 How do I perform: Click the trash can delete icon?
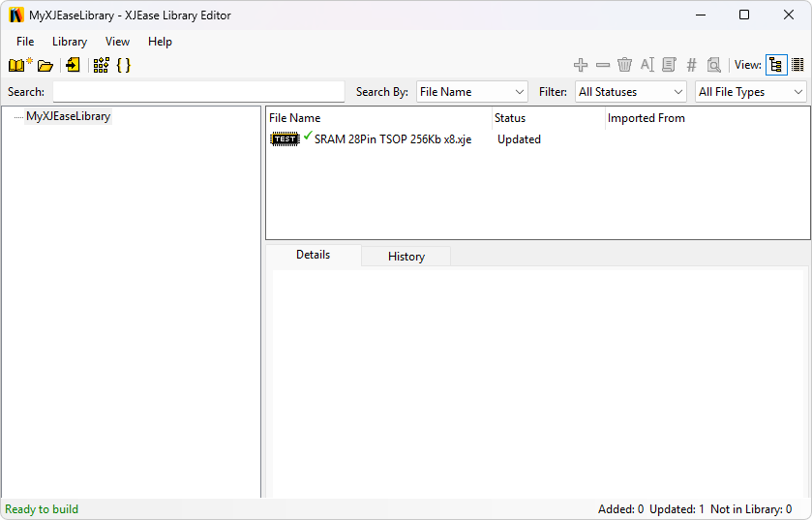click(624, 65)
